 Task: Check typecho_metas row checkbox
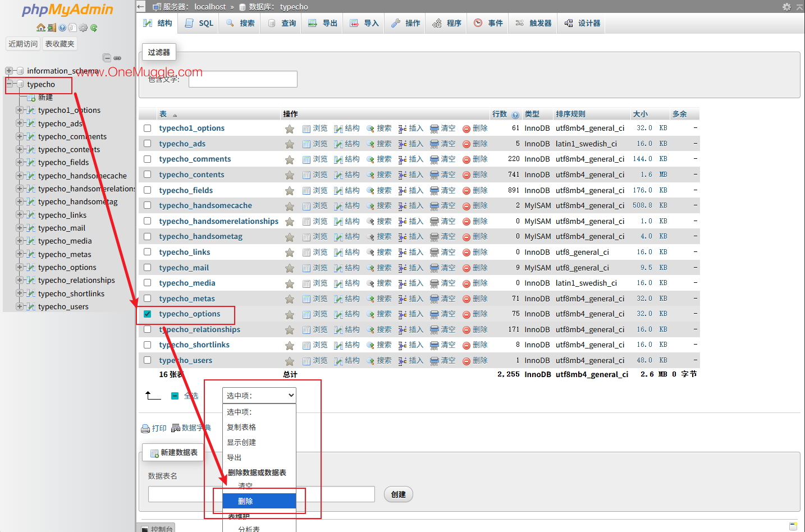147,299
